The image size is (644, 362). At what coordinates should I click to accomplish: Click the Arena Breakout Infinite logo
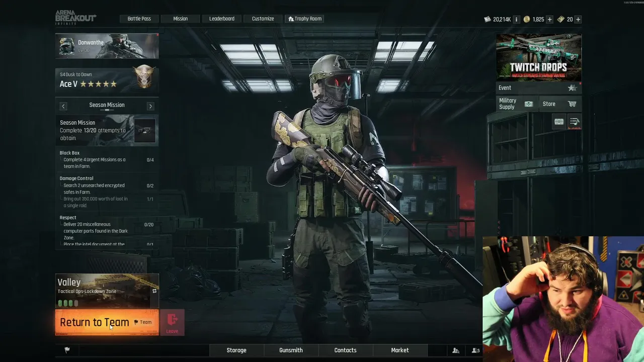tap(75, 18)
